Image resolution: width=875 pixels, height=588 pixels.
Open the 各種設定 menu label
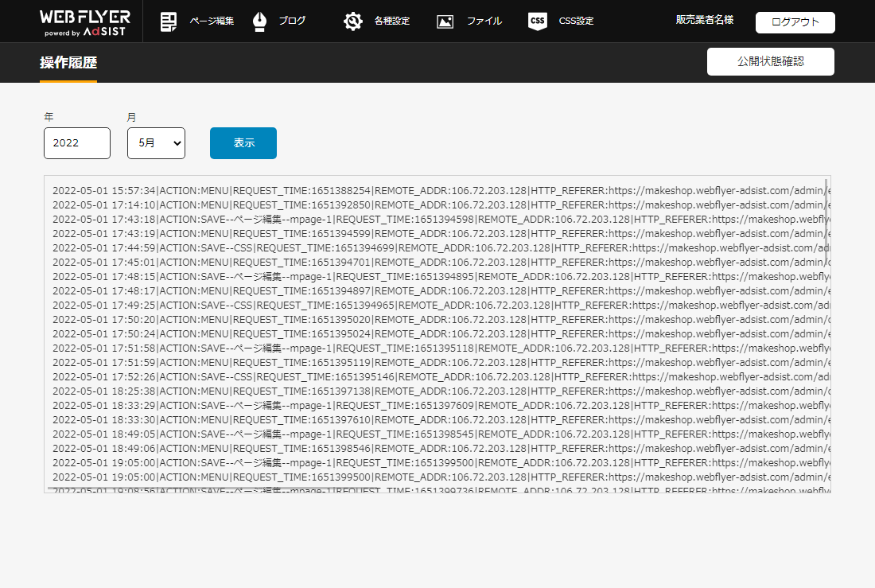pos(392,21)
